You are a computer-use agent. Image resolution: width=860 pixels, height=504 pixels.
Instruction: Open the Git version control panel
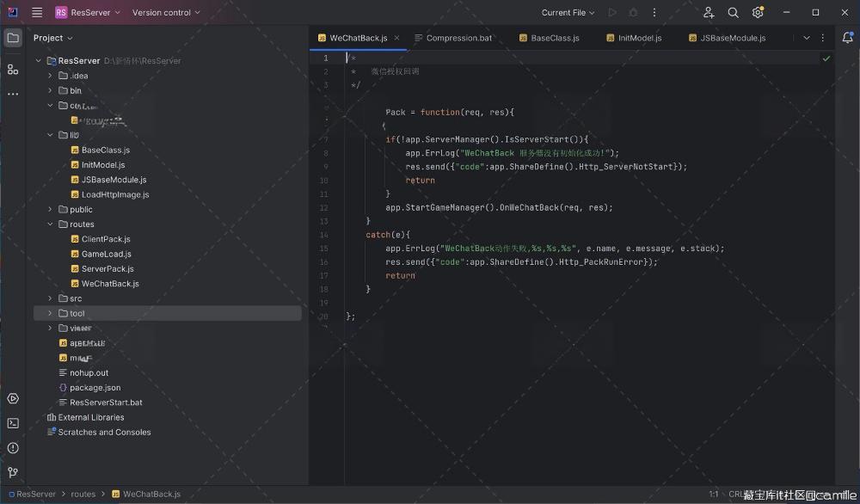(x=13, y=472)
